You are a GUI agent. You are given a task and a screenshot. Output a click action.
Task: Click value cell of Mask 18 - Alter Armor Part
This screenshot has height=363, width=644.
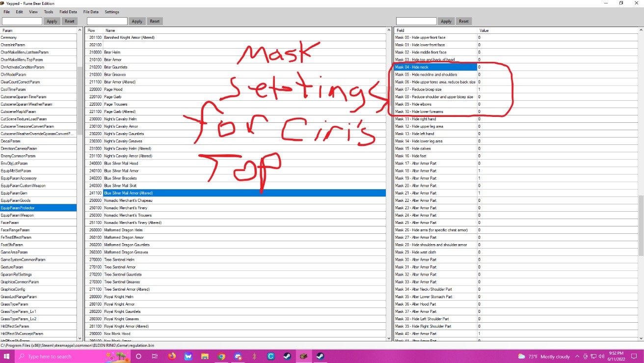557,170
